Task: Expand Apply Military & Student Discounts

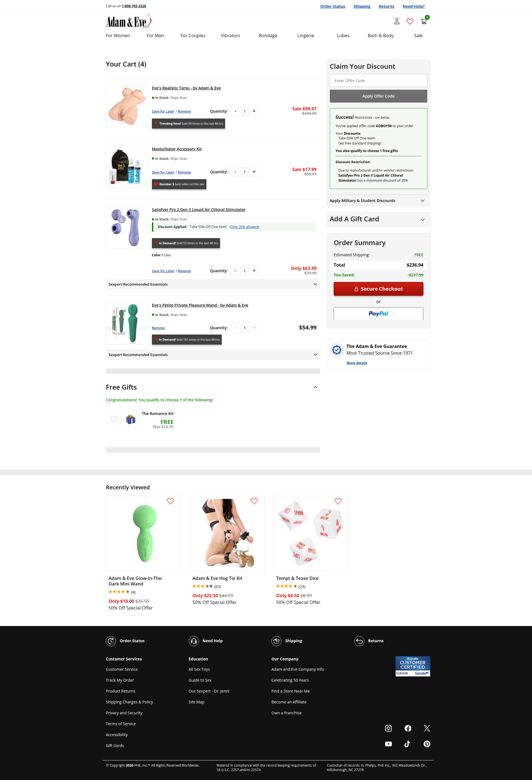Action: [x=378, y=201]
